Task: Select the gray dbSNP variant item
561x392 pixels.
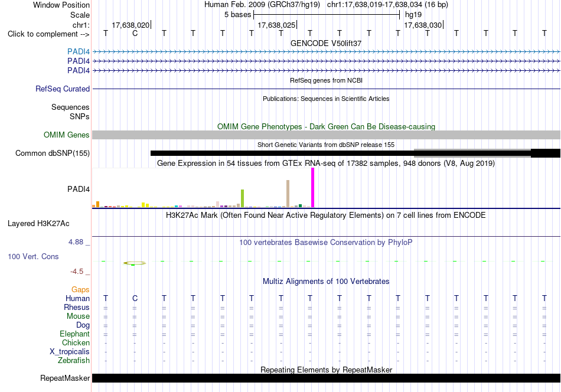Action: (x=472, y=153)
